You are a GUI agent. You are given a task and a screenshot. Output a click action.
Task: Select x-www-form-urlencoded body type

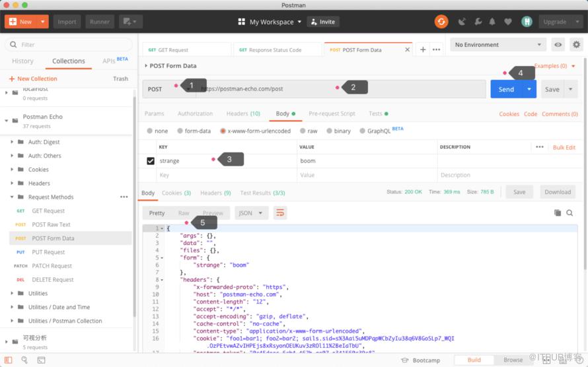click(223, 131)
